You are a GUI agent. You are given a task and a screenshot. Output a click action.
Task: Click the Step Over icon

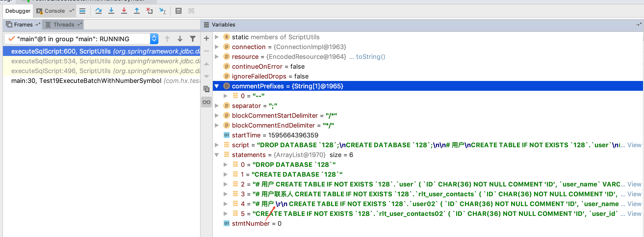[x=99, y=11]
